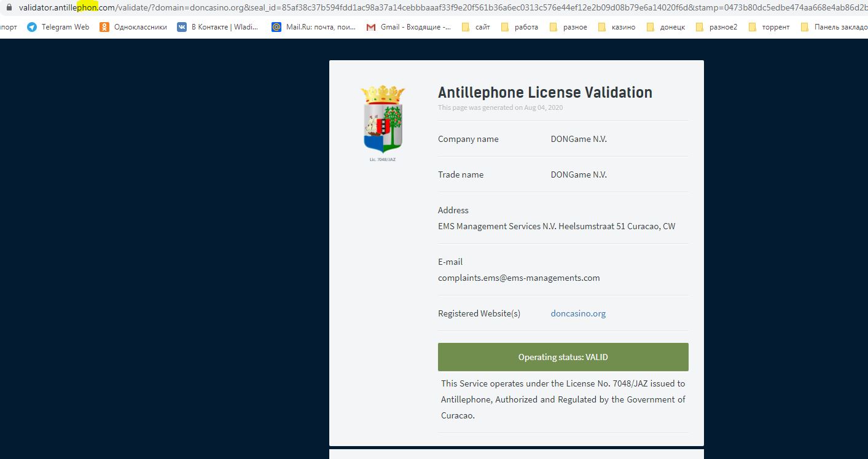This screenshot has height=459, width=868.
Task: Click the lock icon in address bar
Action: tap(9, 8)
